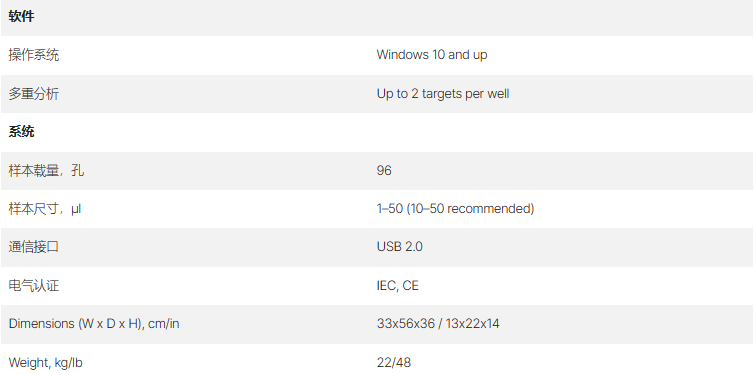Image resolution: width=756 pixels, height=375 pixels.
Task: Click the 电气认证 row label
Action: coord(34,285)
